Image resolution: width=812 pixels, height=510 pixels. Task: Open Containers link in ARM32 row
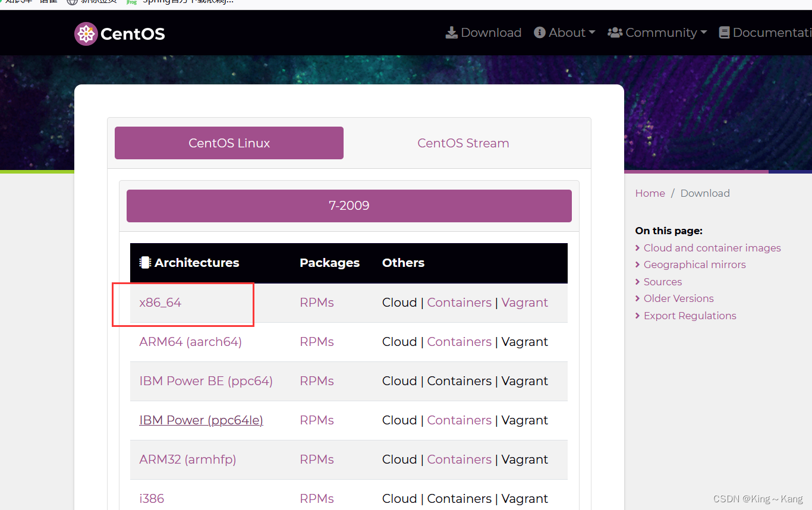[459, 459]
